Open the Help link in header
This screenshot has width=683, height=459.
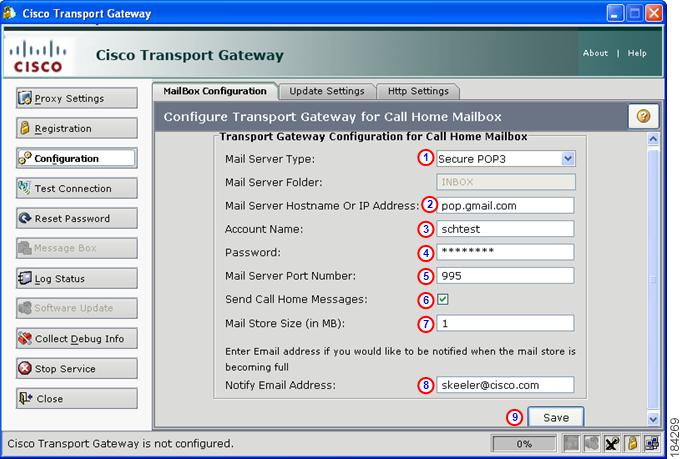(637, 53)
